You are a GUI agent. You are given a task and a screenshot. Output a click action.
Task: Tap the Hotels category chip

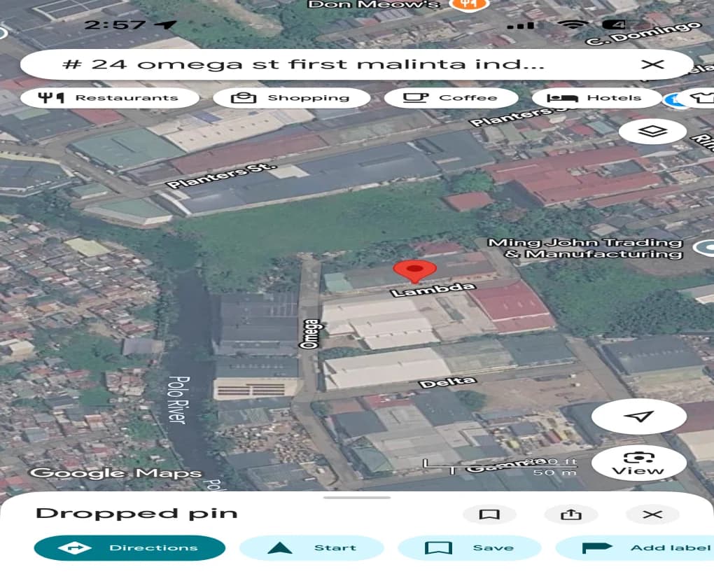[x=596, y=97]
